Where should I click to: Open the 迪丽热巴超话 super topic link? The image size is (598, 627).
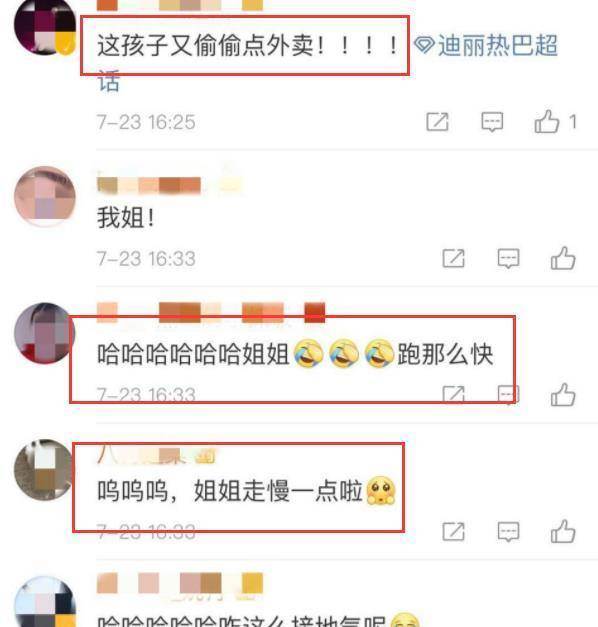(486, 45)
